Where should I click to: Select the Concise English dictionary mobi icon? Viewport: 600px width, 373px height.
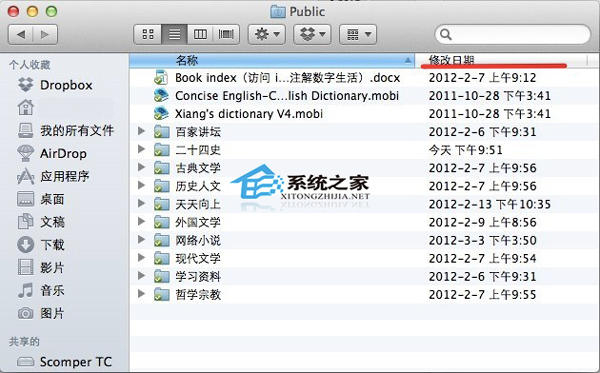click(161, 96)
